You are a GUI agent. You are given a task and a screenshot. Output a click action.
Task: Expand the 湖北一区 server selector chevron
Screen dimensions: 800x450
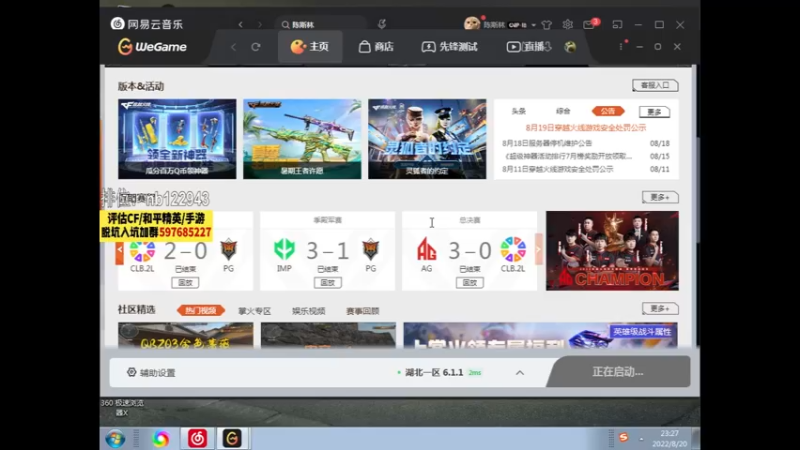point(519,372)
